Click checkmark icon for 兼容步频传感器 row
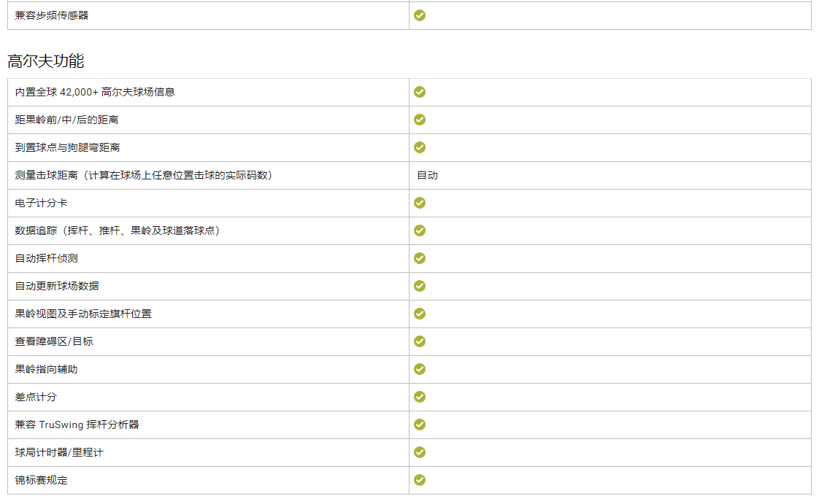 tap(420, 15)
